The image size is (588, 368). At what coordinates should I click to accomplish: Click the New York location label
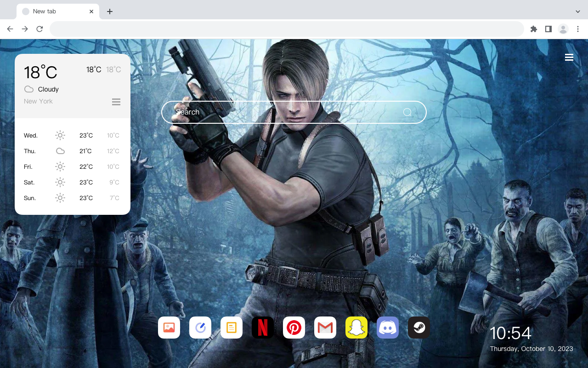(x=38, y=101)
